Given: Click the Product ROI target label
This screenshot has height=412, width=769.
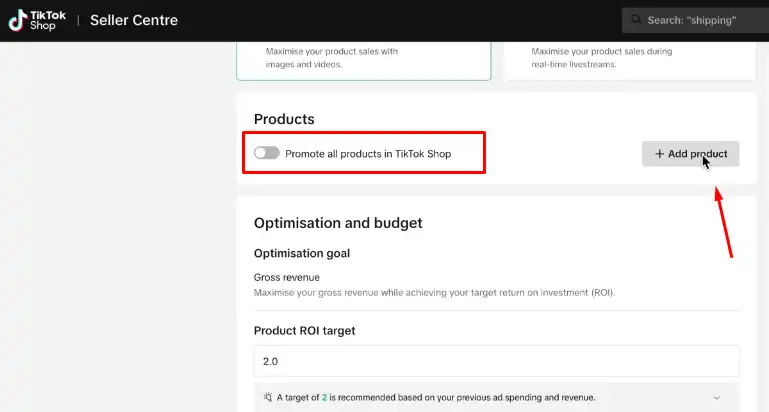Looking at the screenshot, I should [304, 331].
